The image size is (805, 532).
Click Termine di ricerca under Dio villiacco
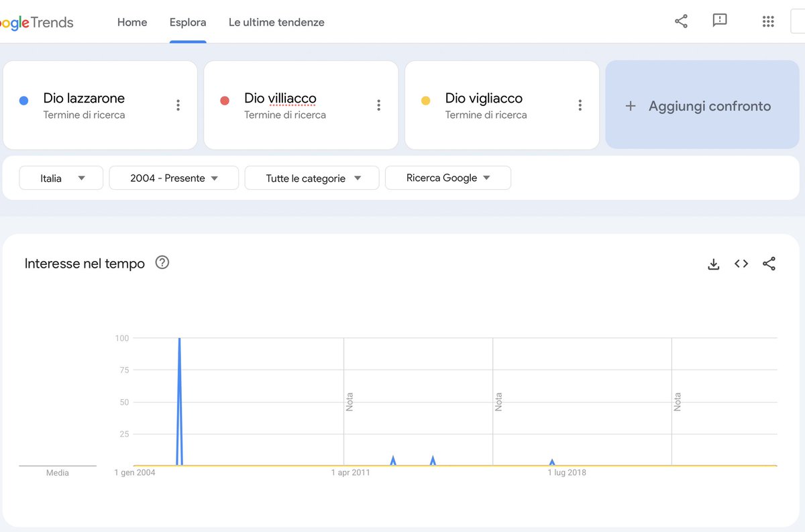[285, 115]
